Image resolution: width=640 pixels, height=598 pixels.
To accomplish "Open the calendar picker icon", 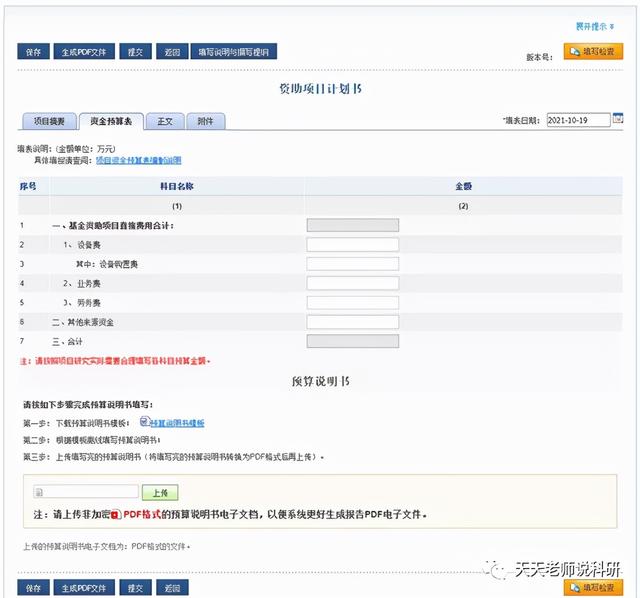I will tap(618, 118).
